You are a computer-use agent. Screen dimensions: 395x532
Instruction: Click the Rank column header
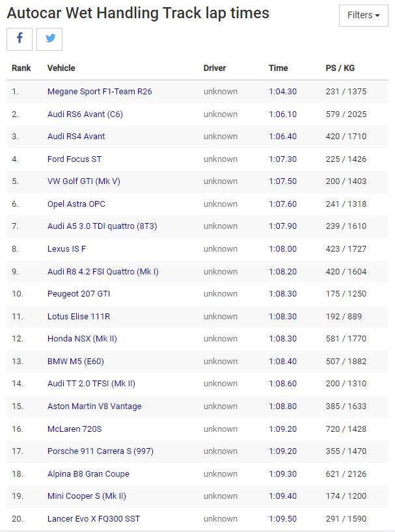pos(21,68)
